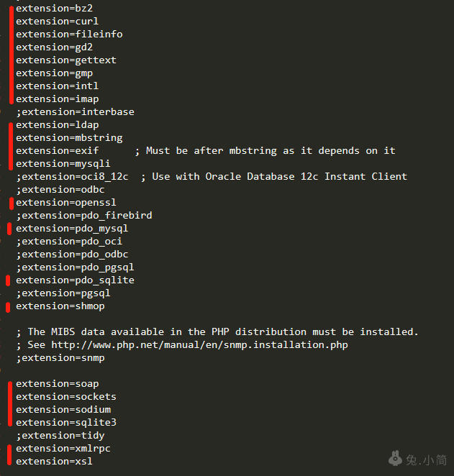This screenshot has width=454, height=476.
Task: Select the extension=fileinfo line
Action: [x=69, y=34]
